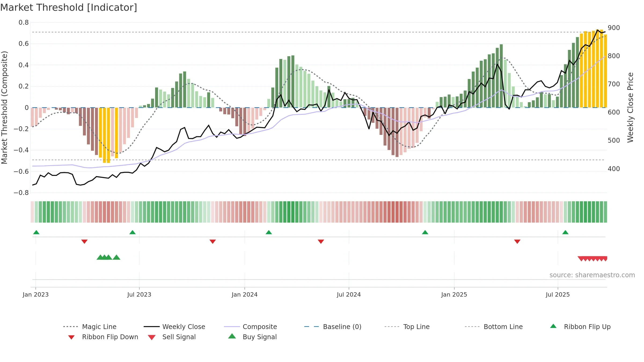The image size is (644, 362).
Task: Toggle the Magic Line legend entry
Action: coord(90,327)
